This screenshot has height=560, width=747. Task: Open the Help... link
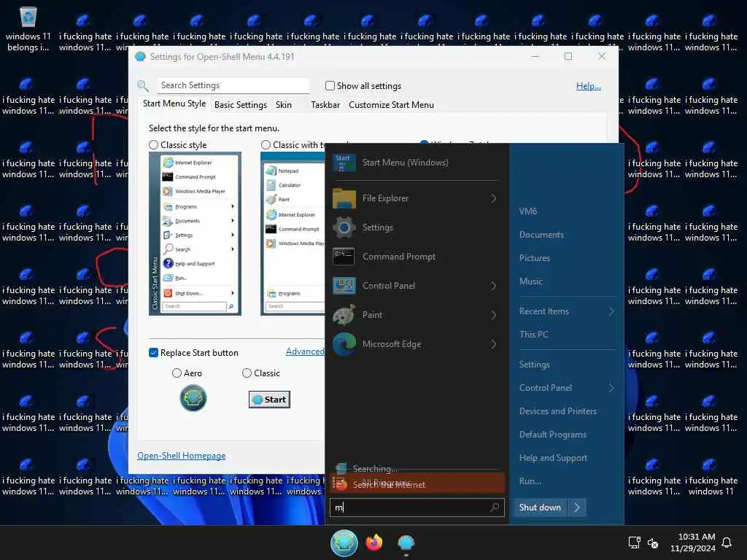(x=589, y=86)
